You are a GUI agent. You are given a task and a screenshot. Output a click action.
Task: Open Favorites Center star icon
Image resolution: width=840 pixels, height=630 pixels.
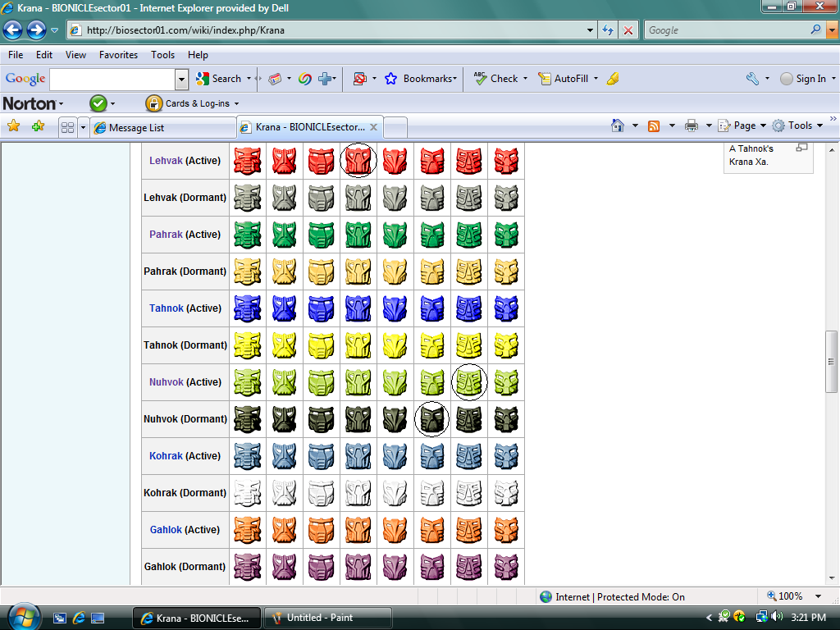pyautogui.click(x=13, y=126)
